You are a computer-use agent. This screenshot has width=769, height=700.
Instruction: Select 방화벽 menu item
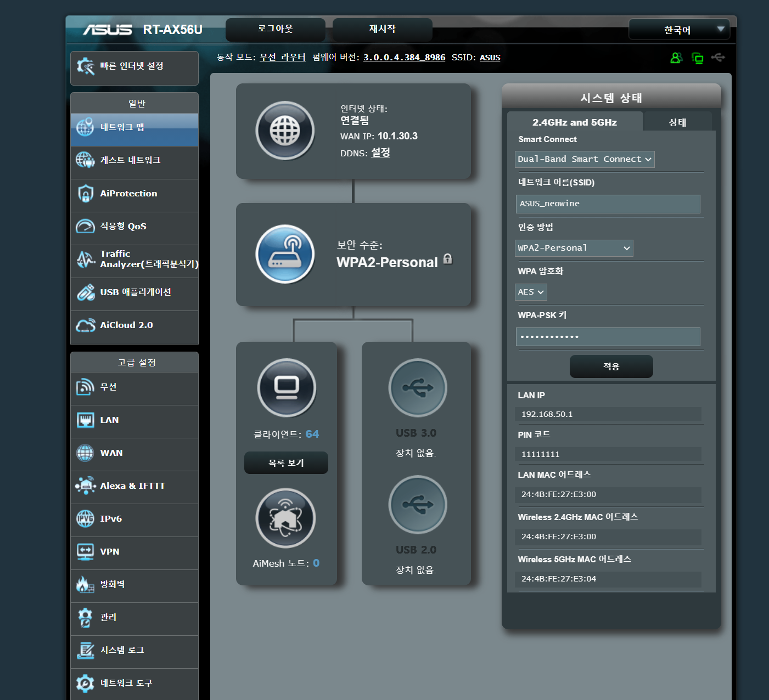pos(134,586)
